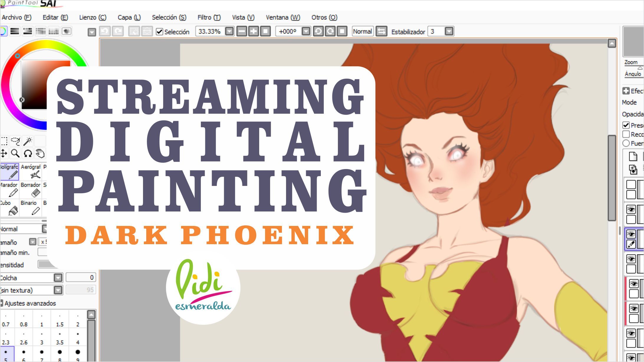Click the rotate canvas tool
This screenshot has width=644, height=362.
coord(28,153)
